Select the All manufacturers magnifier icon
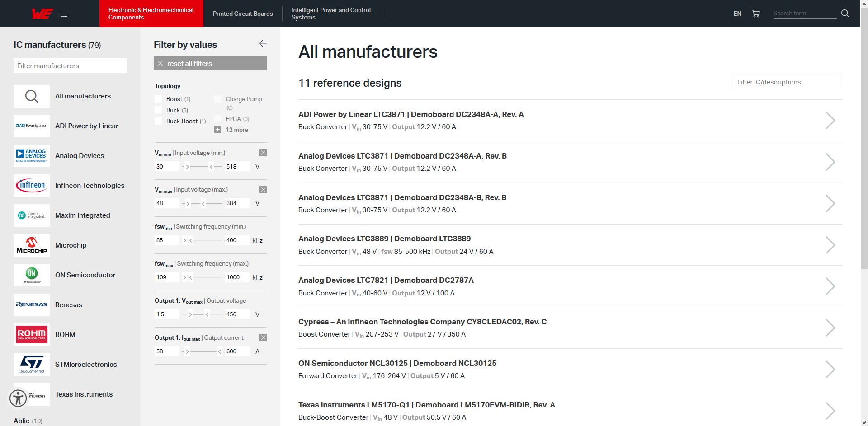 (32, 96)
